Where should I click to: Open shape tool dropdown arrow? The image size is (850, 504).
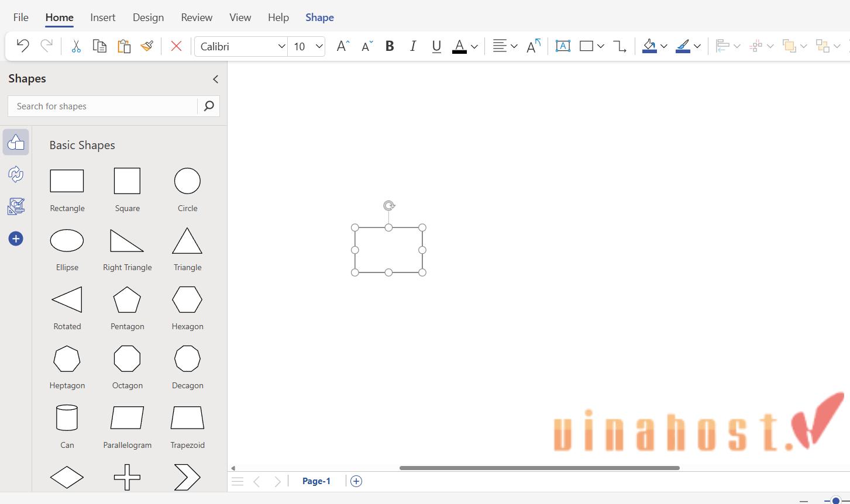(601, 47)
